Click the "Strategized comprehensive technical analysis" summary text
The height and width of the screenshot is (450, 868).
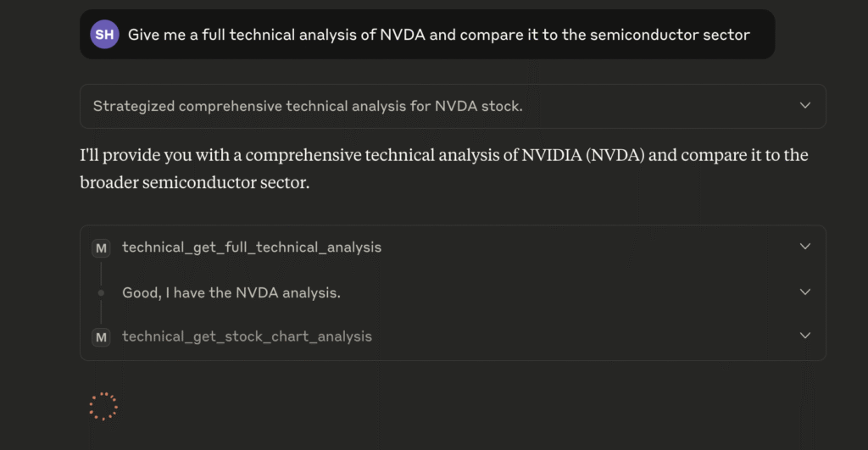(x=308, y=106)
